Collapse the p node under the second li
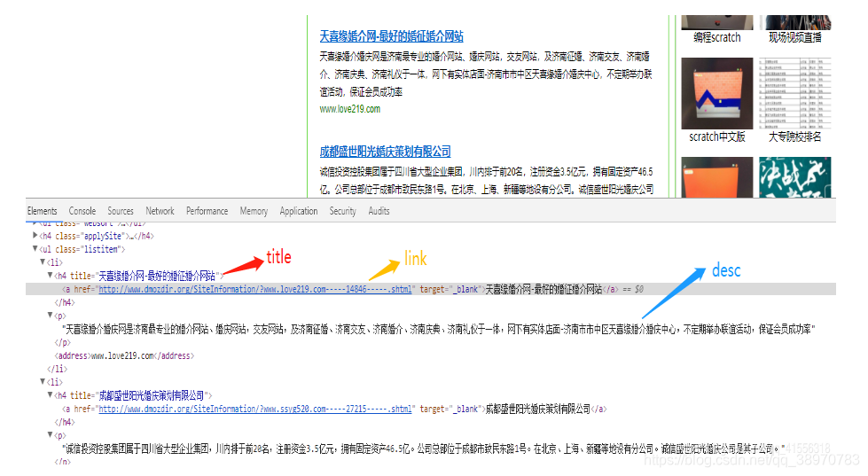The image size is (868, 476). [x=50, y=434]
